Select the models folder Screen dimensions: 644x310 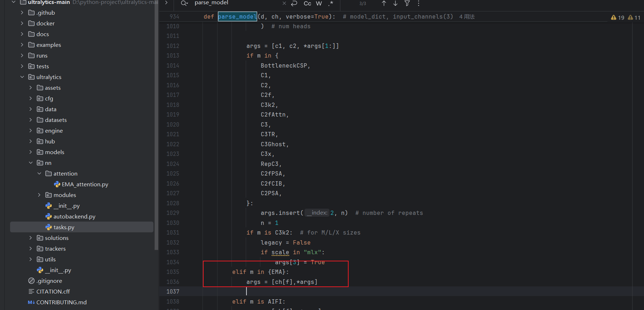click(54, 152)
